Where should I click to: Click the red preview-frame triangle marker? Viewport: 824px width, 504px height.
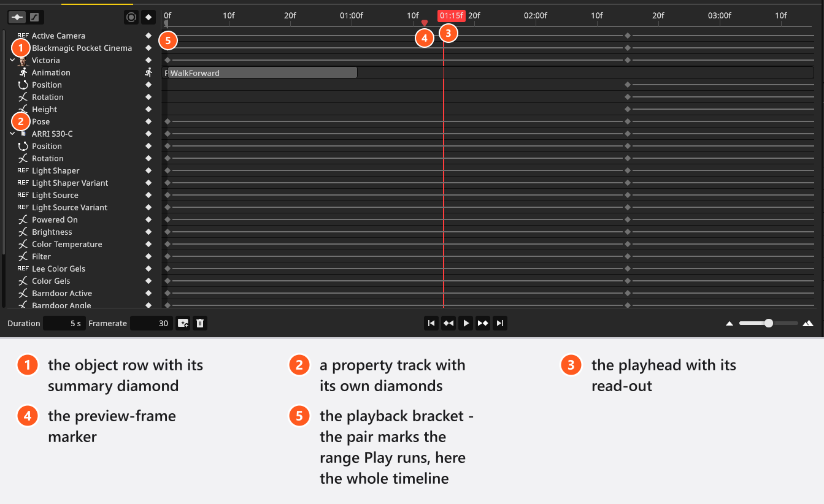click(x=424, y=23)
